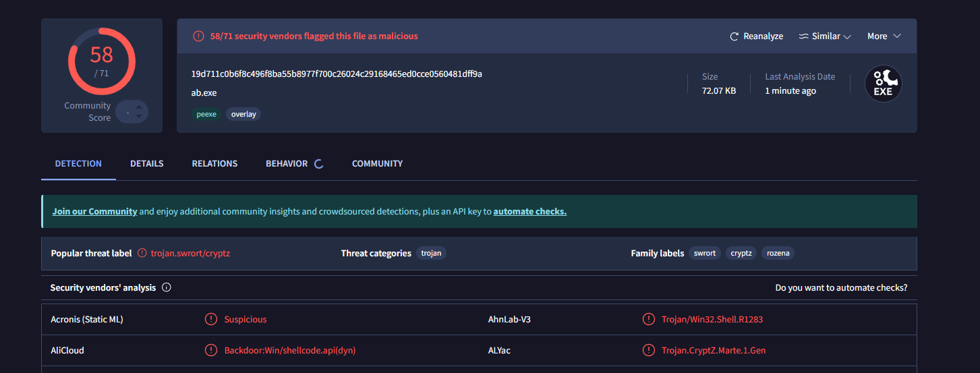Click the alert icon beside AhnLab-V3 detection
Image resolution: width=980 pixels, height=373 pixels.
(x=649, y=320)
